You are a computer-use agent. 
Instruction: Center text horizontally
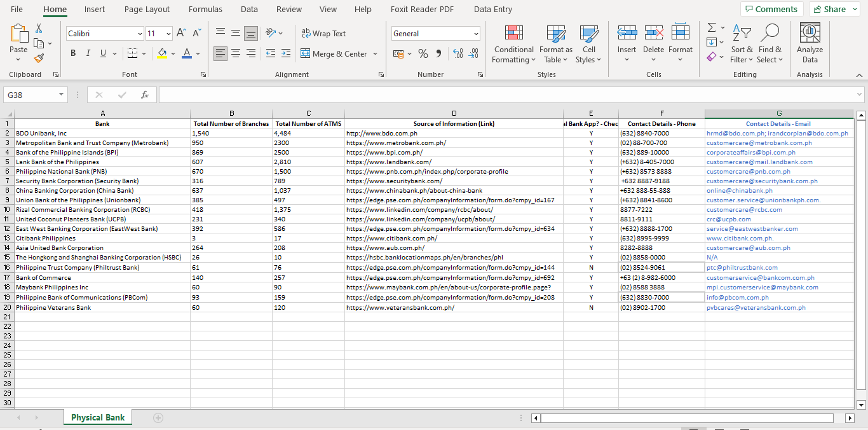tap(236, 53)
